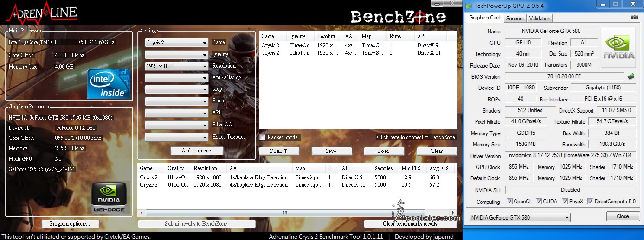Minimize the Adrenaline benchmark window

[x=437, y=3]
